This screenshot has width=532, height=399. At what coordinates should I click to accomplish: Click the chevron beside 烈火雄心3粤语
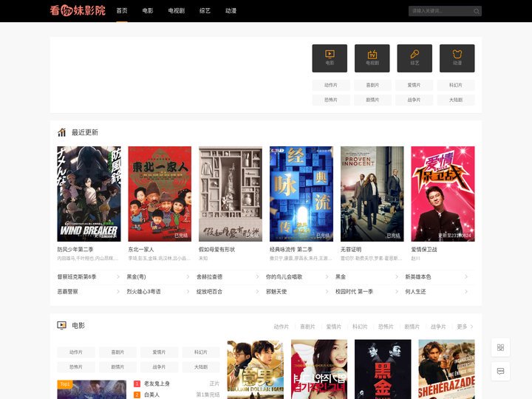(188, 291)
